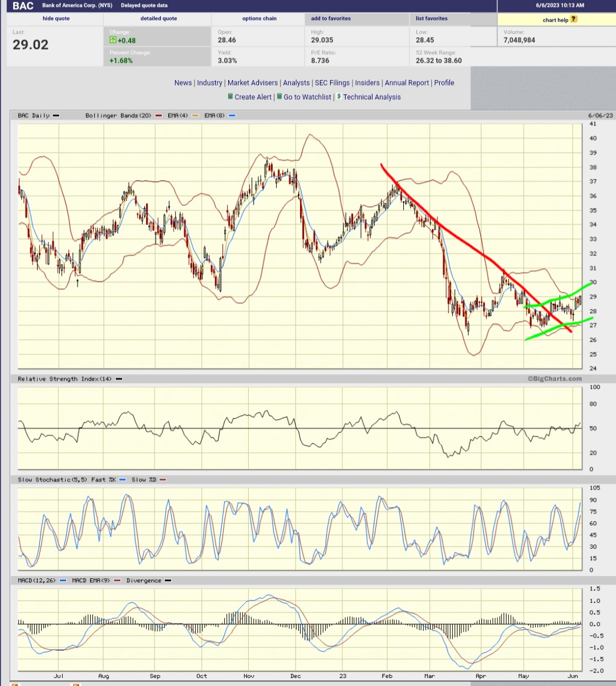Click the Create Alert link text
The width and height of the screenshot is (616, 686).
[x=253, y=97]
